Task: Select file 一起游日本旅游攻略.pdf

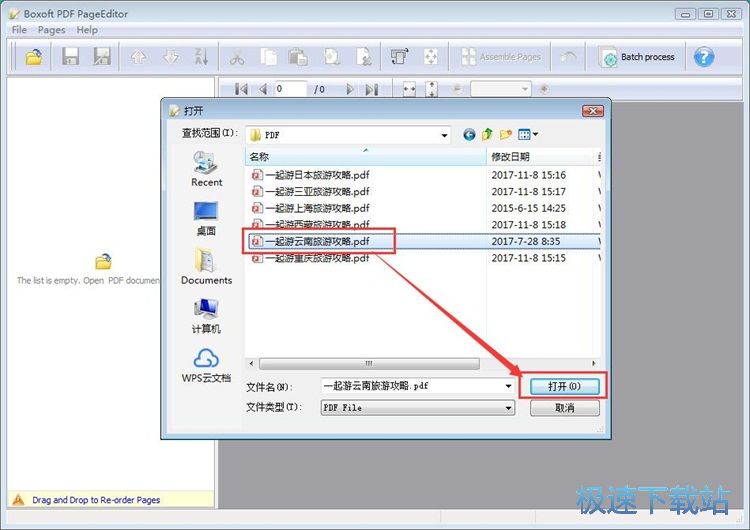Action: tap(310, 175)
